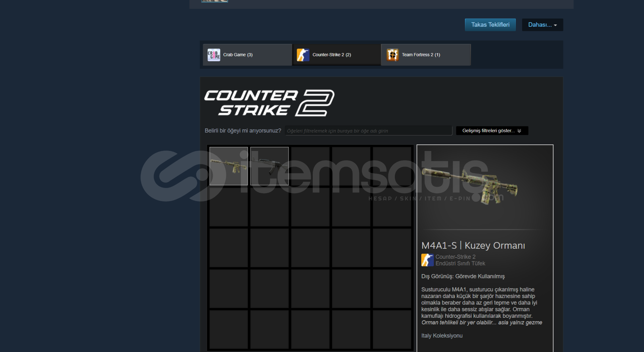Select the Counter-Strike 2 (2) inventory tab
This screenshot has height=352, width=644.
[x=337, y=55]
